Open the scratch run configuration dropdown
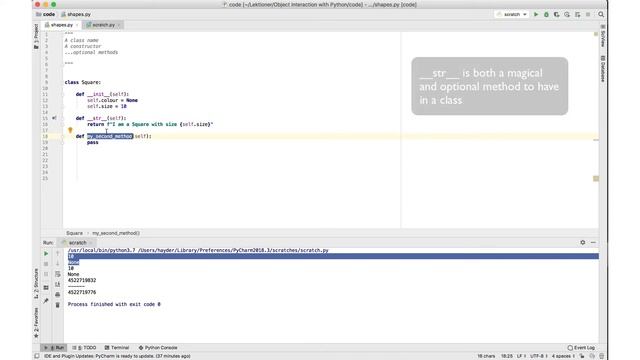Image resolution: width=640 pixels, height=360 pixels. [x=512, y=14]
